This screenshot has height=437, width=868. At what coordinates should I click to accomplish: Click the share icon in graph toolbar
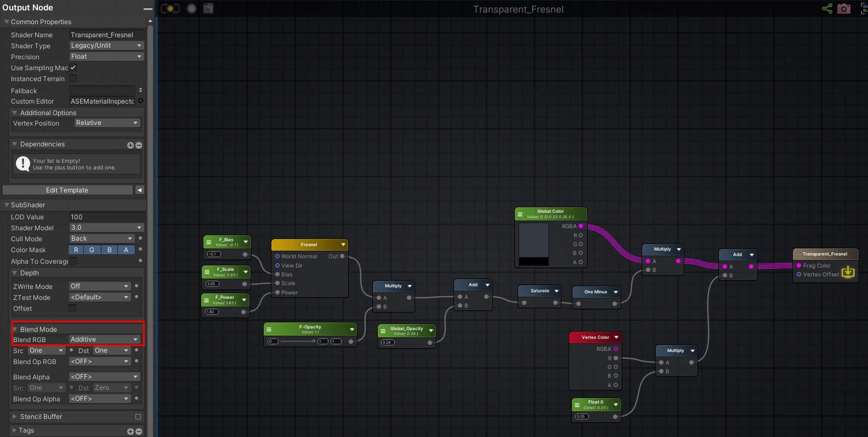pos(827,9)
